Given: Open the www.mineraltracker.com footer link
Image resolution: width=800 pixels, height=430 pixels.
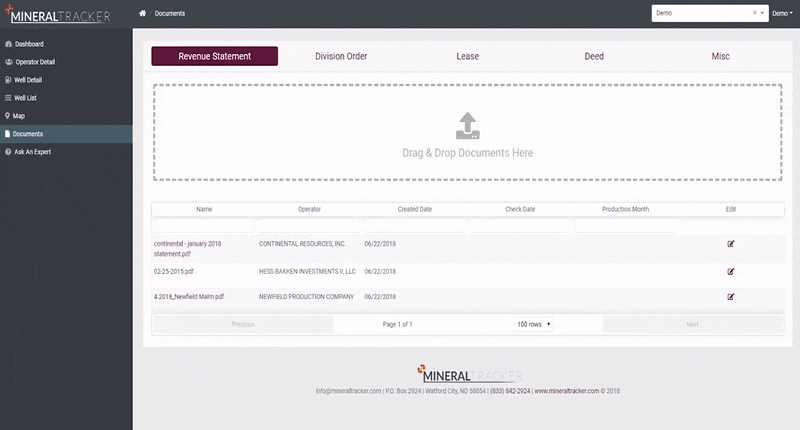Looking at the screenshot, I should 567,391.
